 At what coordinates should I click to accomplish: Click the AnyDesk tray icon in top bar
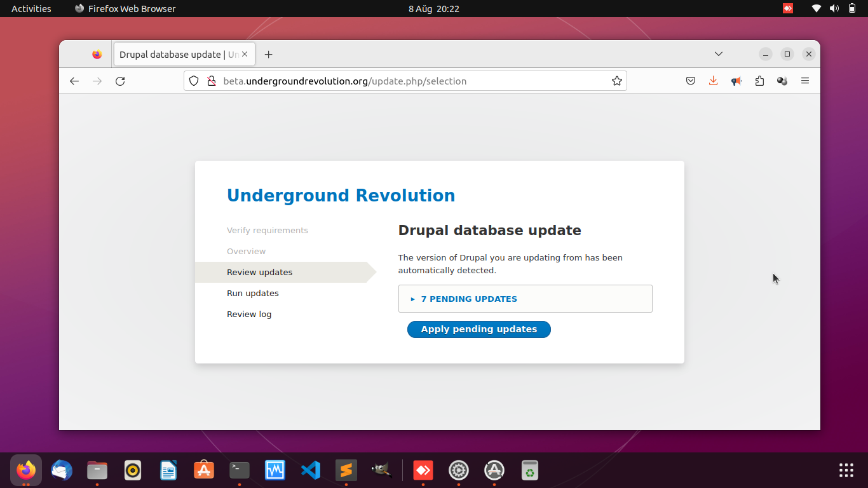[x=788, y=9]
